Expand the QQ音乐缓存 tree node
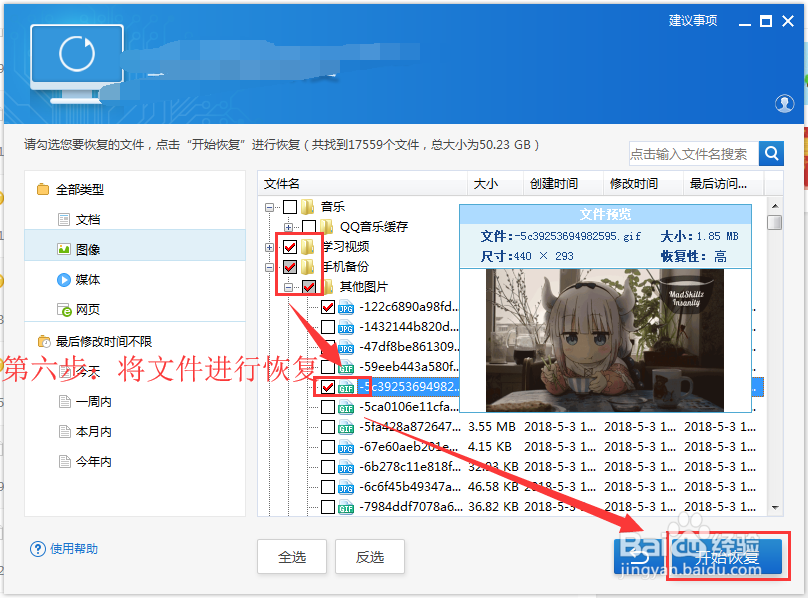The height and width of the screenshot is (598, 808). pos(288,227)
